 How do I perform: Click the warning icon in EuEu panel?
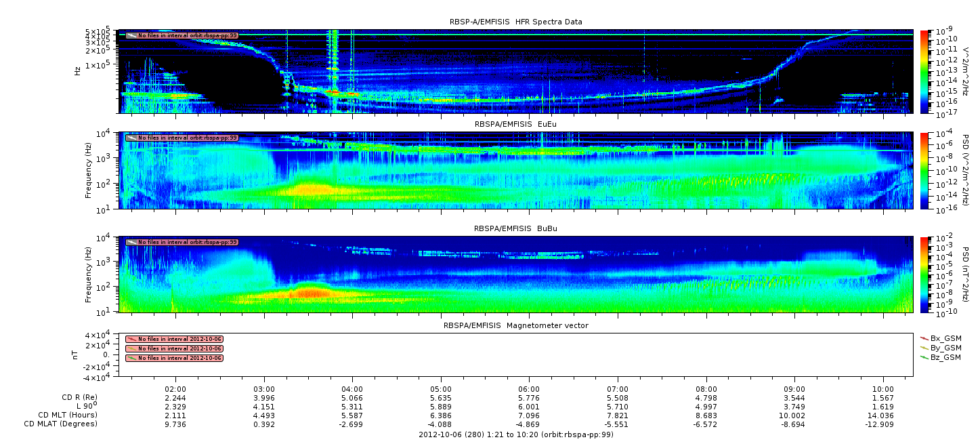click(131, 138)
